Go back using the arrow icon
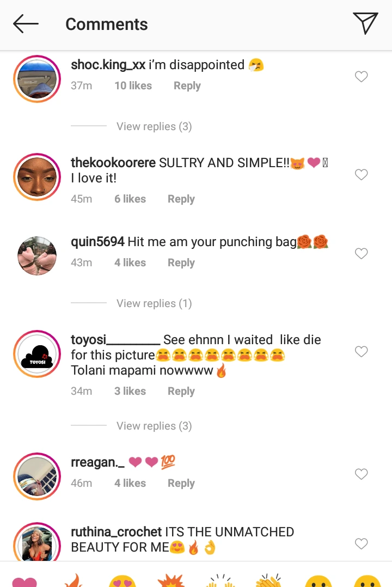Image resolution: width=392 pixels, height=587 pixels. 26,24
